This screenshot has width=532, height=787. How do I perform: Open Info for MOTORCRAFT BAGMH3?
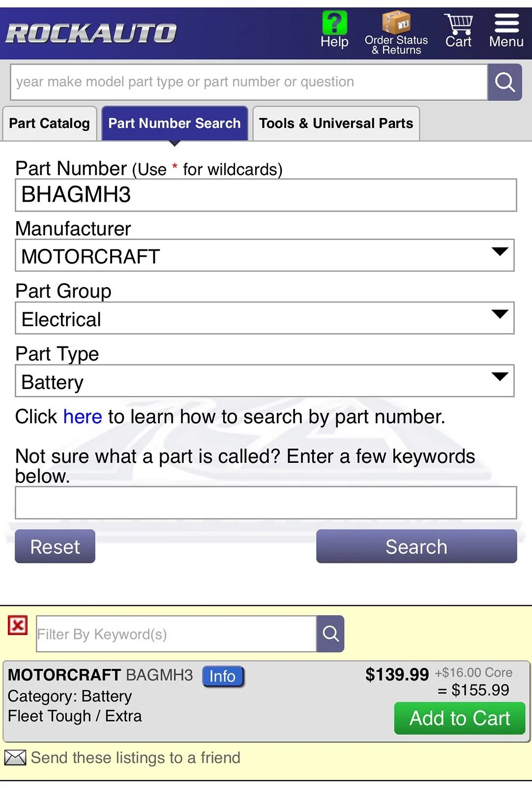(x=223, y=676)
